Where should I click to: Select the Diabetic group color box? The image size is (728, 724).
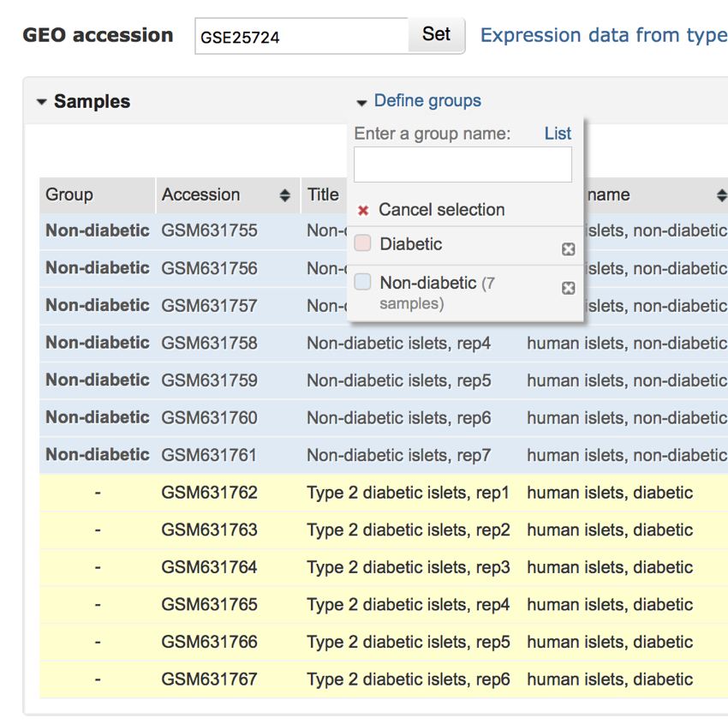coord(363,244)
